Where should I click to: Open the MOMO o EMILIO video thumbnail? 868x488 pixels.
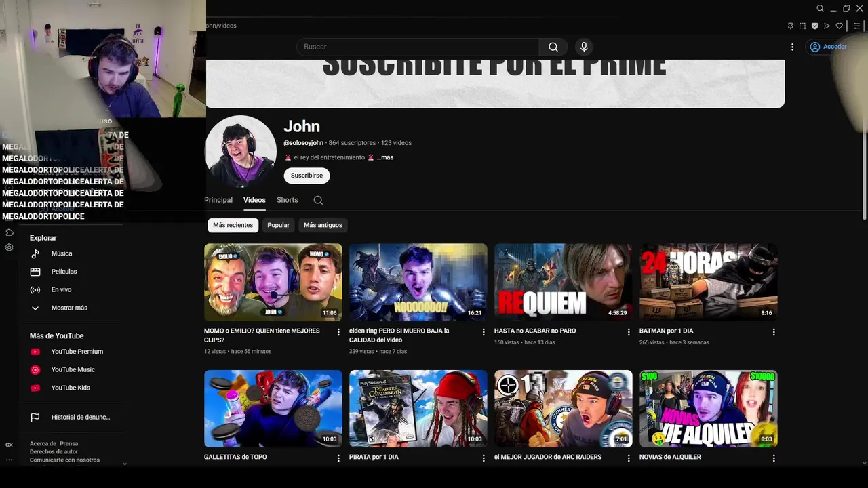point(273,282)
